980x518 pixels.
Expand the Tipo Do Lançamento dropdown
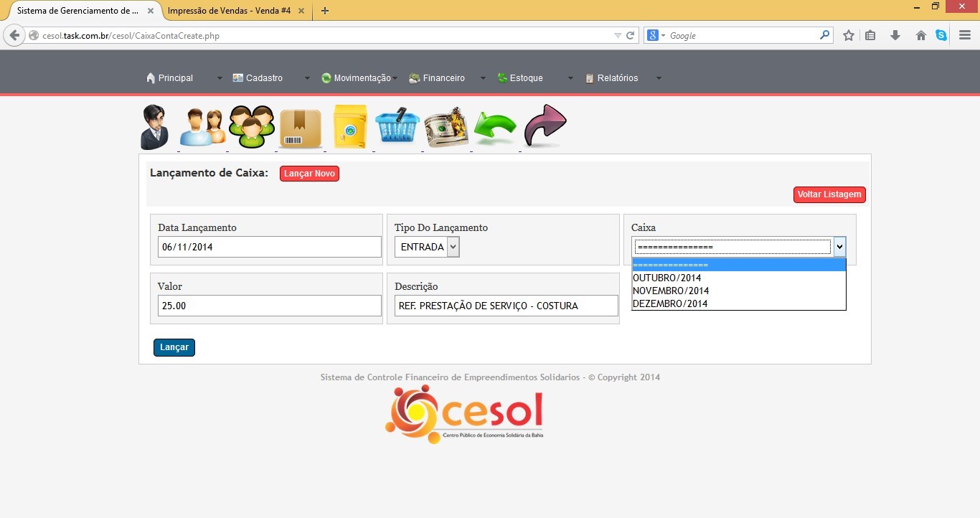pyautogui.click(x=427, y=247)
